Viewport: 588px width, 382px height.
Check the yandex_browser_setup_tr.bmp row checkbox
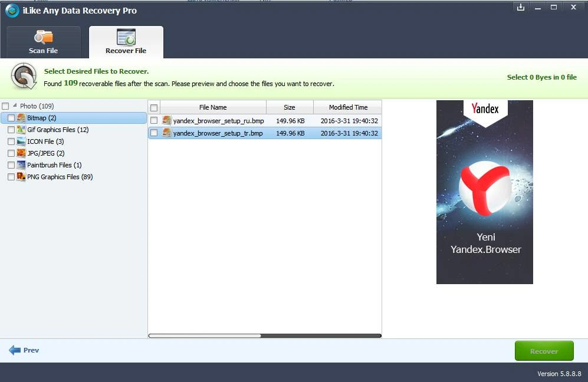pos(154,133)
